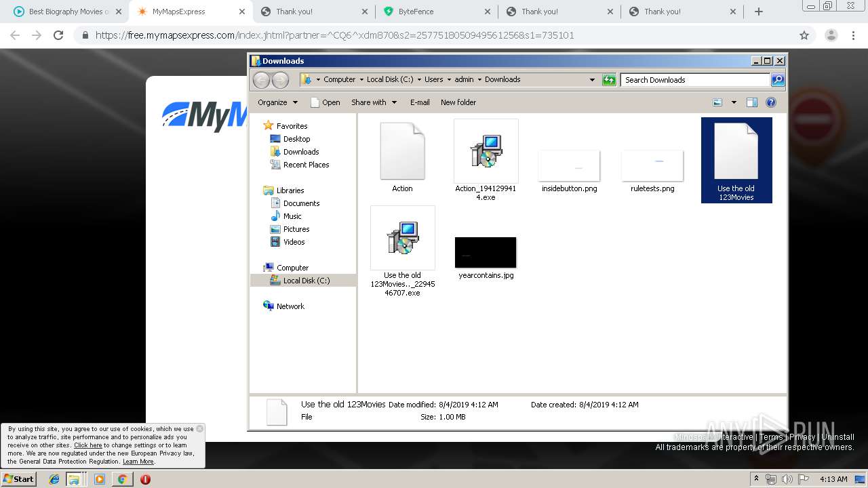Open the Windows Start menu
The width and height of the screenshot is (868, 488).
(19, 479)
